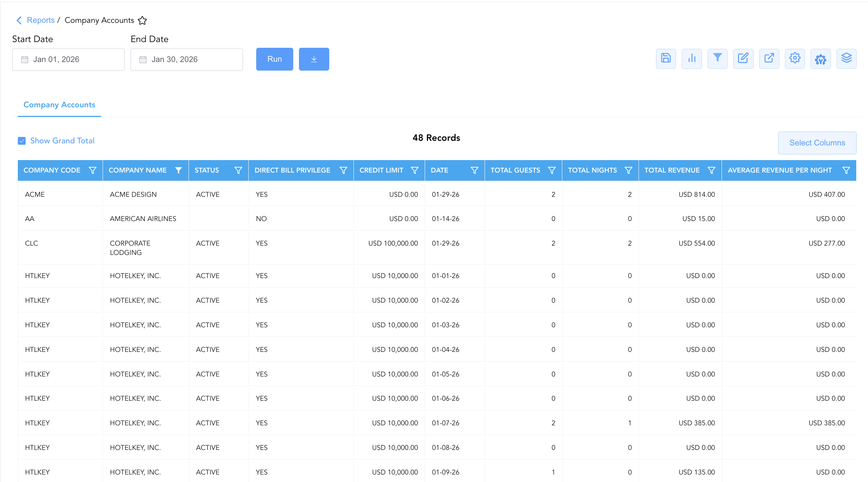Go back using the left chevron icon
Viewport: 868px width, 482px height.
tap(19, 20)
